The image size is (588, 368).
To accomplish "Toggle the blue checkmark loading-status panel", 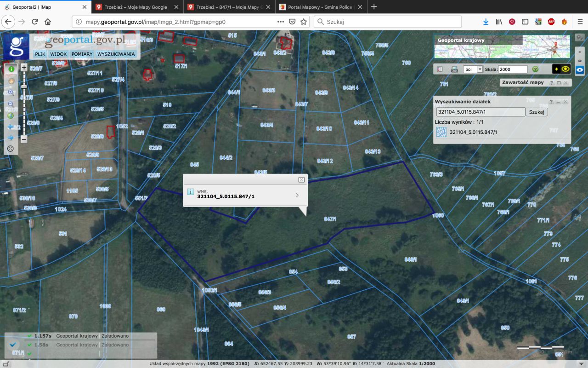I will pos(13,344).
